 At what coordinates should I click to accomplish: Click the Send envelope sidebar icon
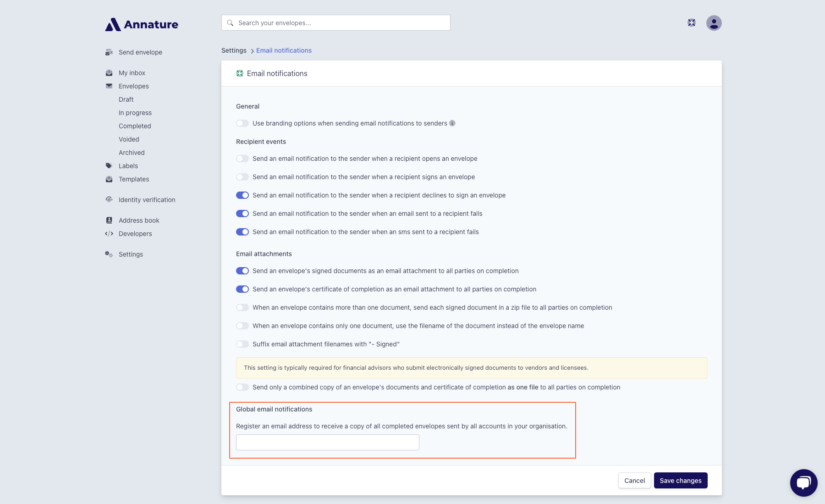[x=109, y=52]
